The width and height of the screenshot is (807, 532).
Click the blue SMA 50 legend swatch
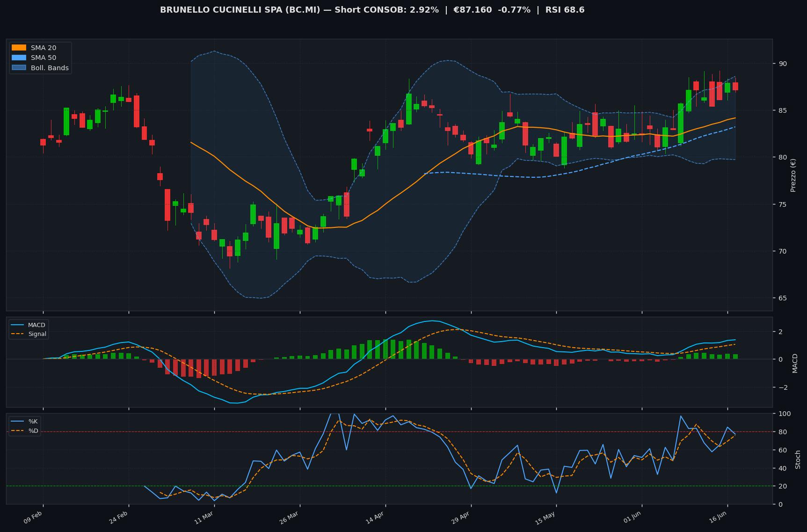point(19,58)
